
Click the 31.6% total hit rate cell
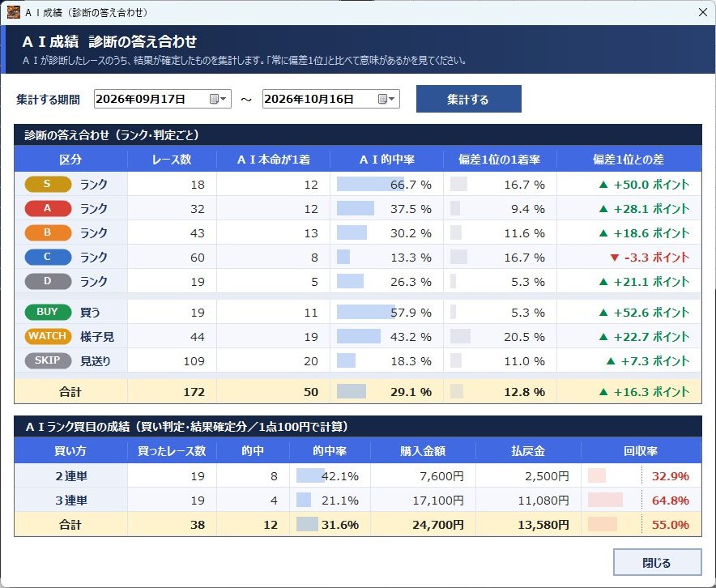pyautogui.click(x=330, y=524)
